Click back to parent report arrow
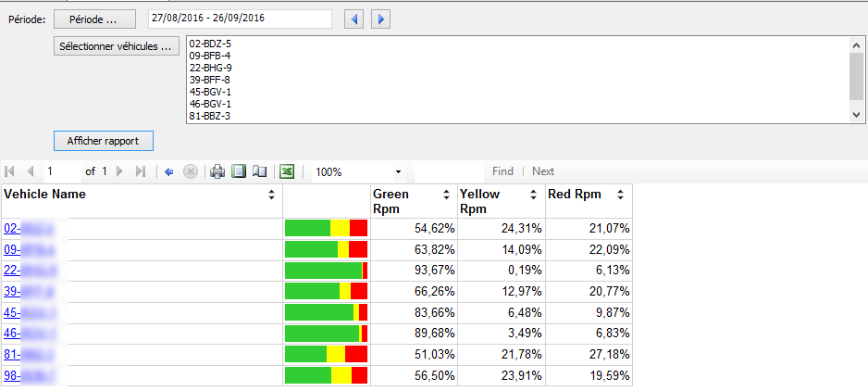This screenshot has width=868, height=391. point(169,171)
